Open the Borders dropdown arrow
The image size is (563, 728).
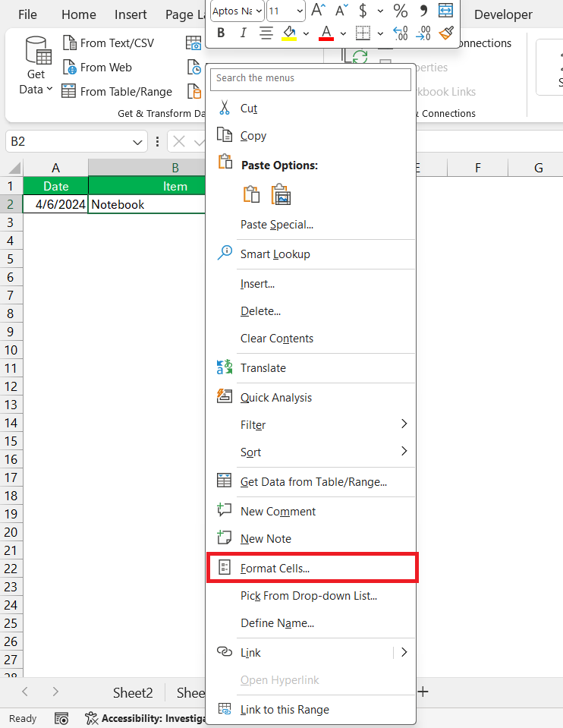point(380,33)
